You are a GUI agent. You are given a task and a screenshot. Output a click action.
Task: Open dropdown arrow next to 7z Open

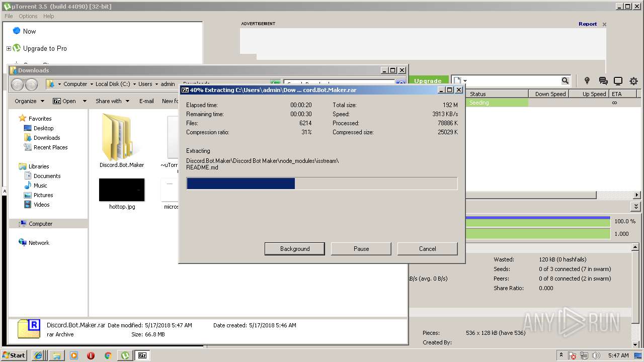coord(85,101)
